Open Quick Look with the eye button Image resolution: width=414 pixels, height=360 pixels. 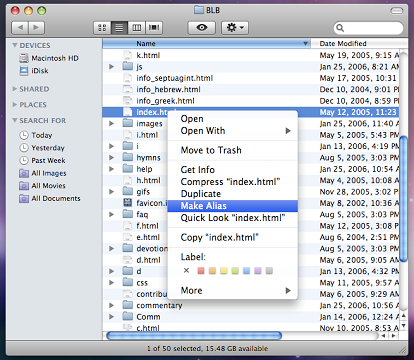click(x=202, y=28)
